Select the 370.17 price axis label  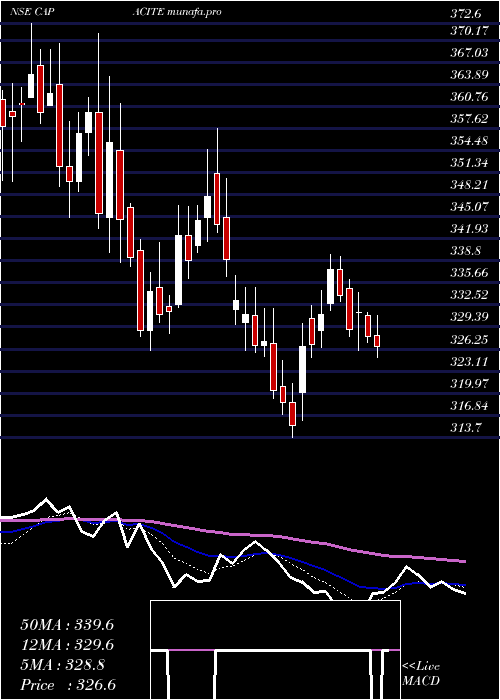point(469,31)
